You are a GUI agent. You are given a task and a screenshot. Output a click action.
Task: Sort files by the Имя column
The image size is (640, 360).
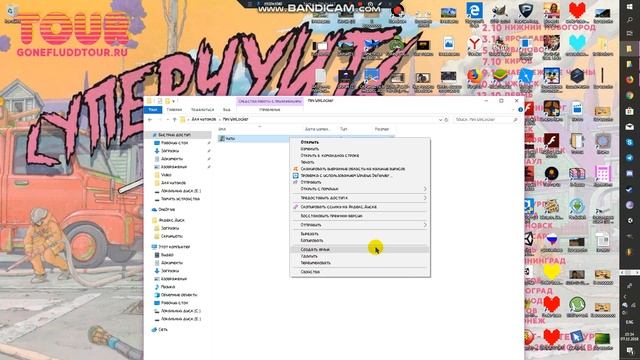click(x=222, y=129)
